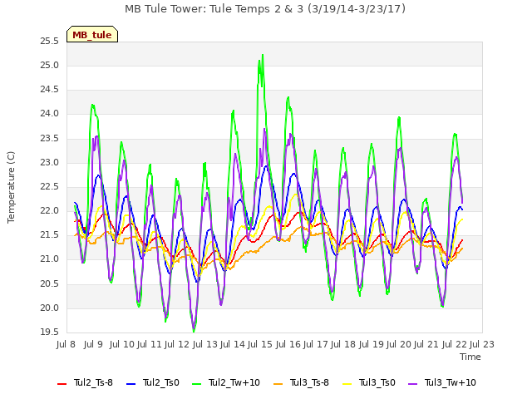Click the lowest green trough near 19.5

click(x=194, y=331)
